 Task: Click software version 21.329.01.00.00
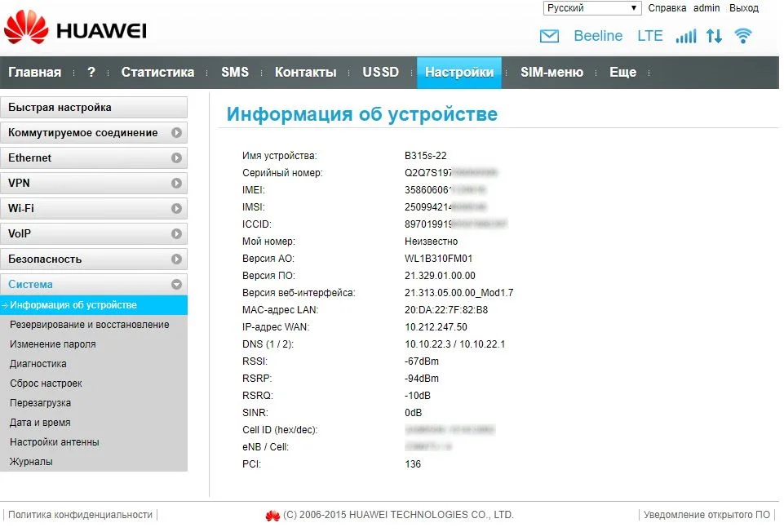pos(440,276)
